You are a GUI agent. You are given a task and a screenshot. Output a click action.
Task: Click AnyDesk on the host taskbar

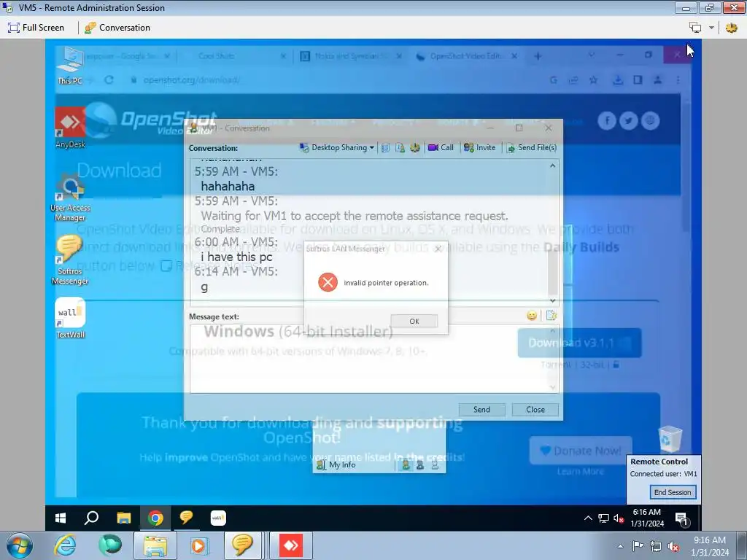click(290, 545)
